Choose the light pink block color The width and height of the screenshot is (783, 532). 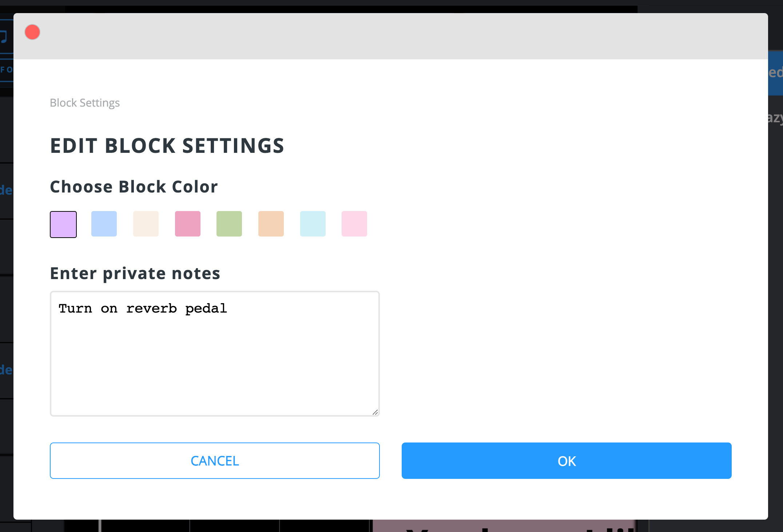354,224
